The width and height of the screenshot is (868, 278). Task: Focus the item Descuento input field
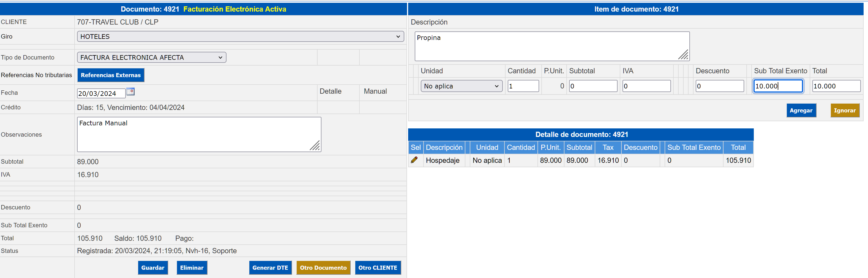[720, 86]
